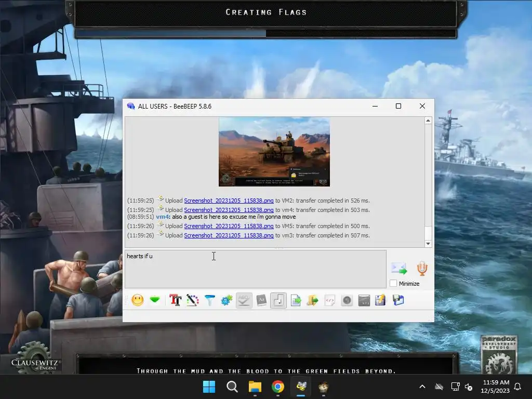Open Google Chrome from taskbar

pyautogui.click(x=278, y=387)
